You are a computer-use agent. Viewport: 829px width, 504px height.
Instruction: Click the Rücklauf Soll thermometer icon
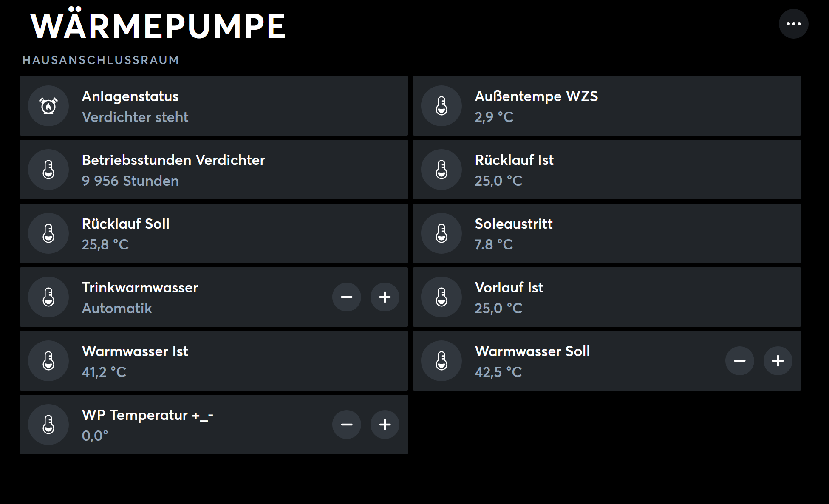point(48,233)
